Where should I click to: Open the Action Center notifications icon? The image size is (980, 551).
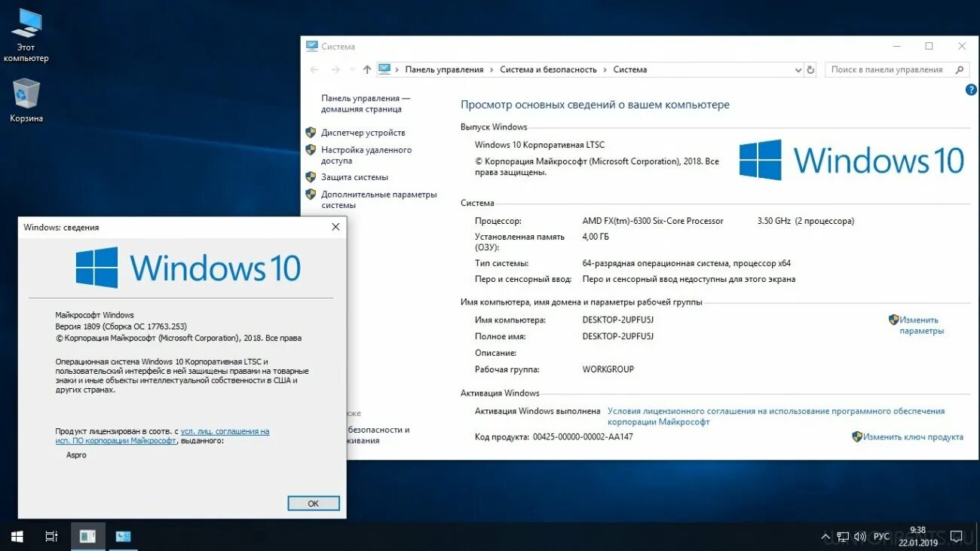956,537
